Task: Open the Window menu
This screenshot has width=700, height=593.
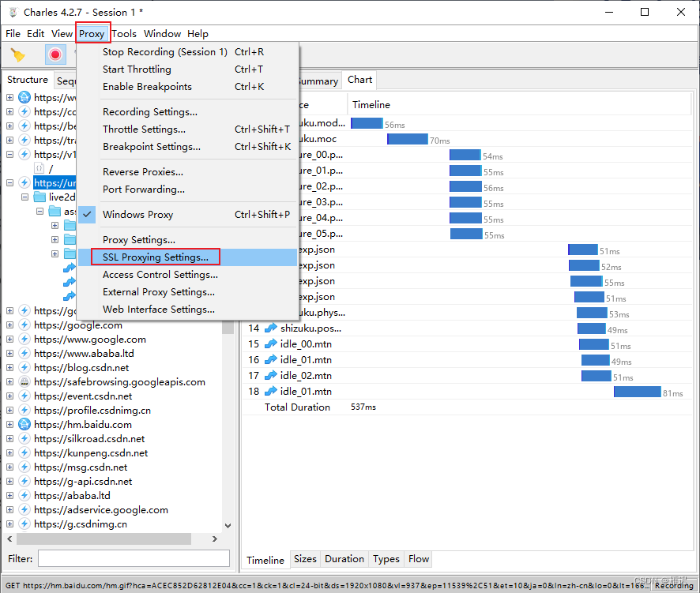Action: pyautogui.click(x=162, y=34)
